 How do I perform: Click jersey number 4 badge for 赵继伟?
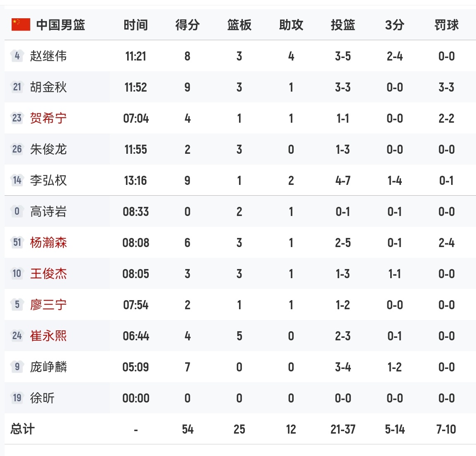17,56
